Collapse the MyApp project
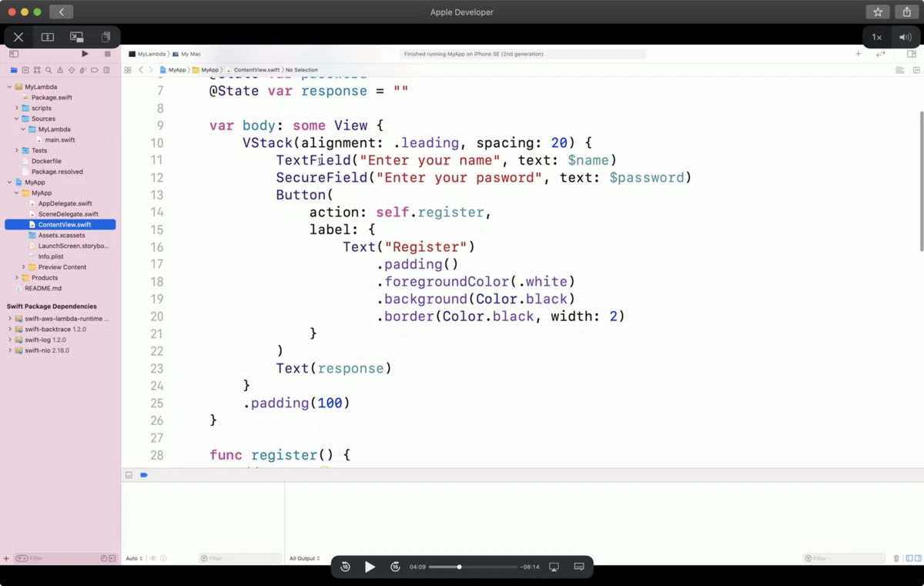Image resolution: width=924 pixels, height=586 pixels. coord(9,182)
